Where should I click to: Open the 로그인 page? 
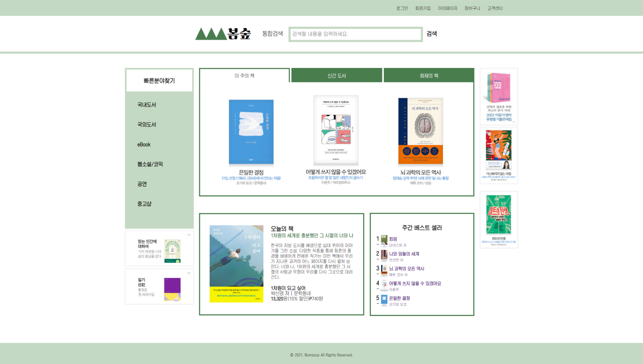tap(402, 8)
